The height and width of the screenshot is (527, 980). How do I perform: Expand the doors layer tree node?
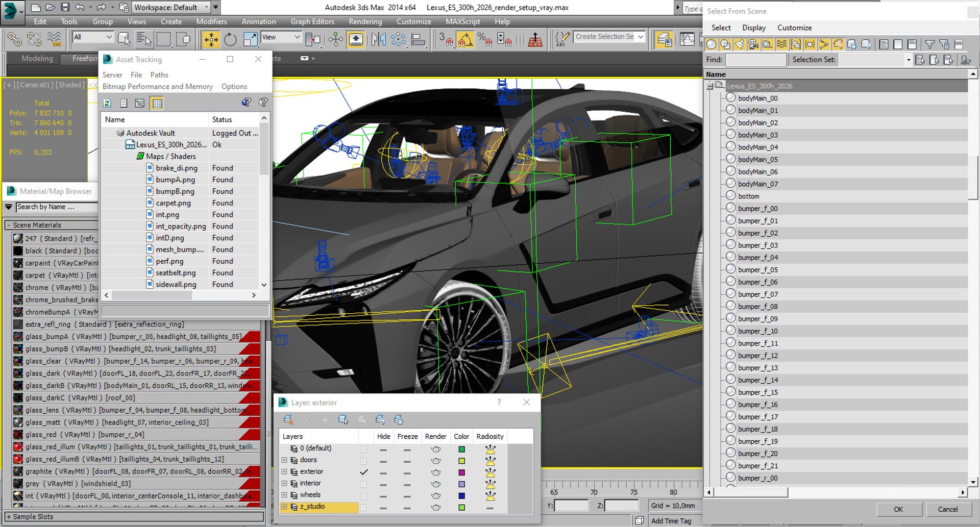coord(284,460)
